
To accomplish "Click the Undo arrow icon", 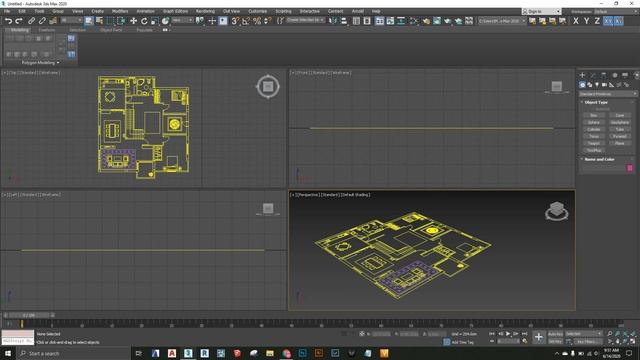I will [8, 21].
